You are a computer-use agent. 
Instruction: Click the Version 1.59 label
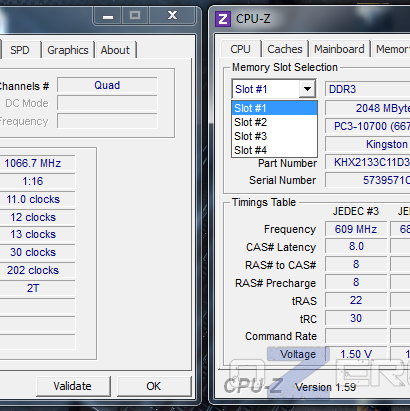tap(325, 387)
